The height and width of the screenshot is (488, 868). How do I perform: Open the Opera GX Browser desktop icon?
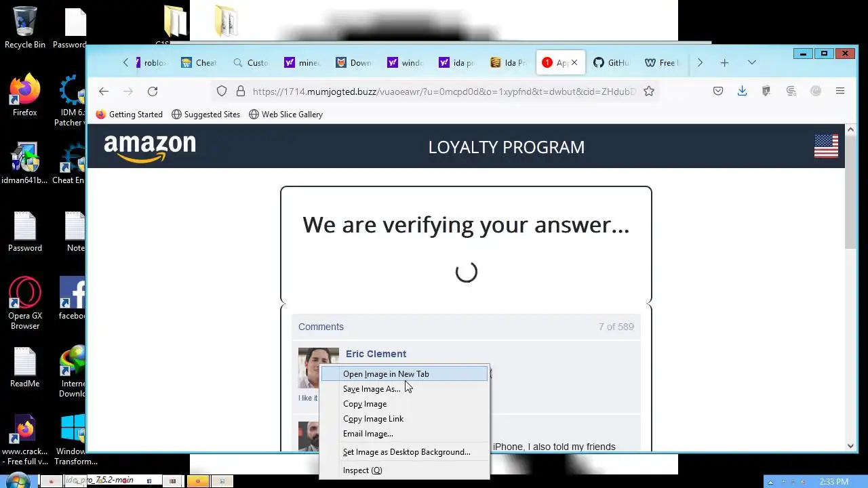25,304
